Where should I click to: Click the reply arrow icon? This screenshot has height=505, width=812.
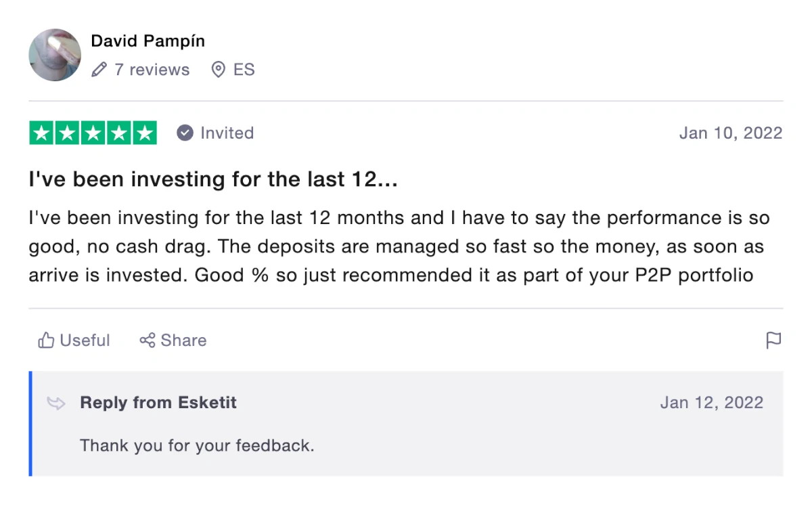tap(56, 403)
